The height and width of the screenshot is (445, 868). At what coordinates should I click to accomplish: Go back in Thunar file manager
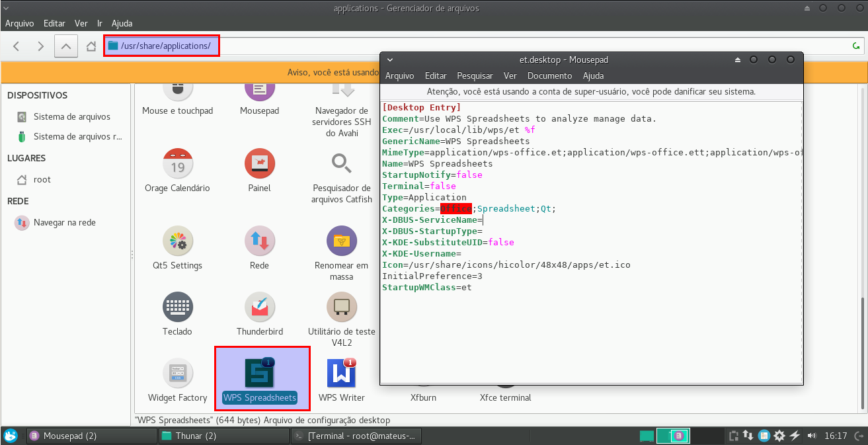click(17, 46)
